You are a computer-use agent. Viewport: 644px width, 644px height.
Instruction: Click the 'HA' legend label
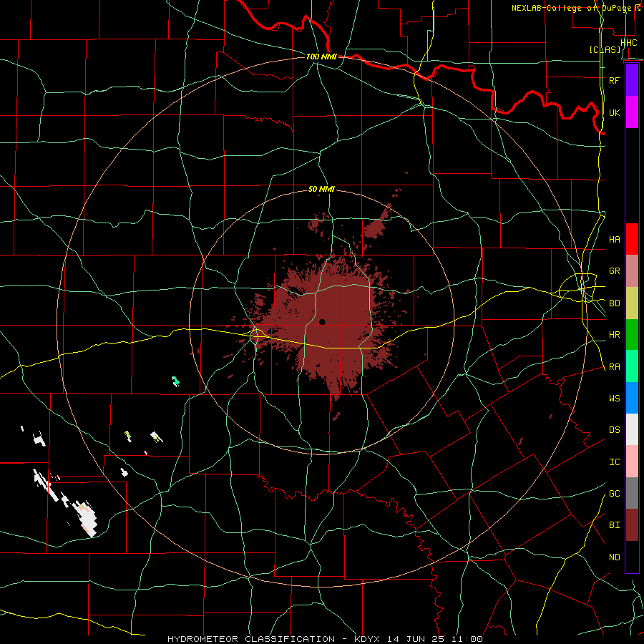(614, 239)
